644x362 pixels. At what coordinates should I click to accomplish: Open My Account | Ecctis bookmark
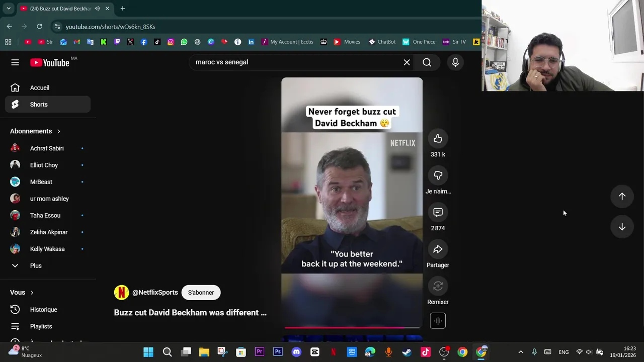pyautogui.click(x=287, y=42)
